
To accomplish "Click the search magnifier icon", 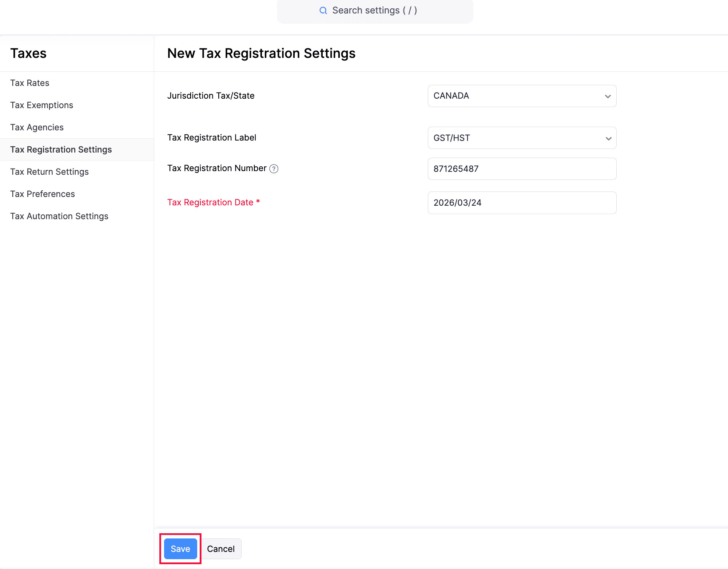I will [323, 11].
